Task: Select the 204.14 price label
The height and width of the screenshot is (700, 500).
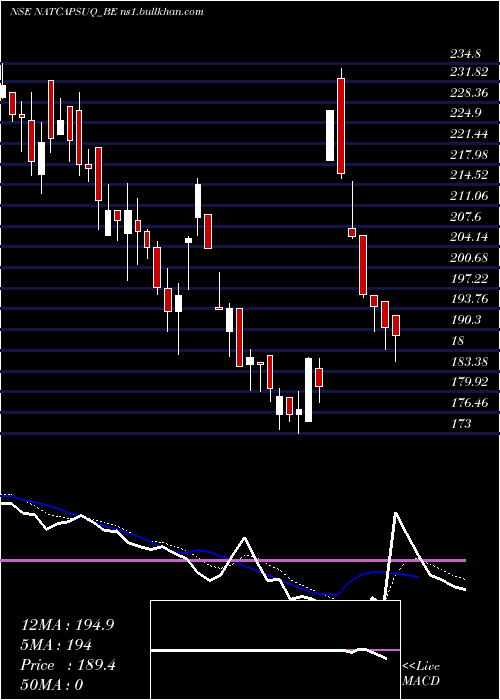Action: coord(469,238)
